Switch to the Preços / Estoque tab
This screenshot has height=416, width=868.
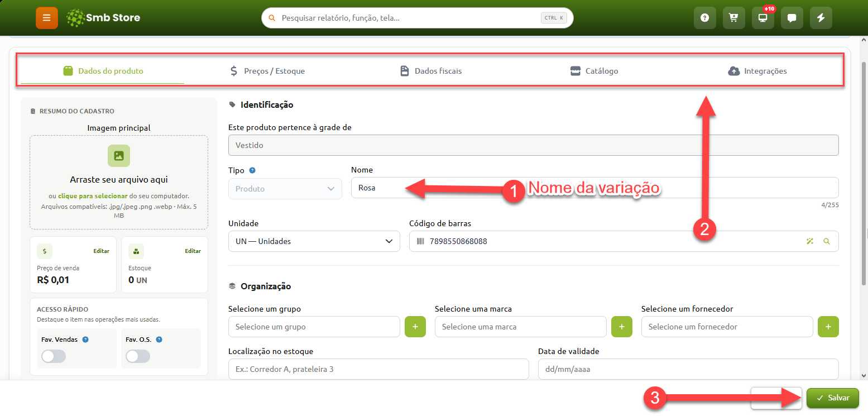point(267,71)
